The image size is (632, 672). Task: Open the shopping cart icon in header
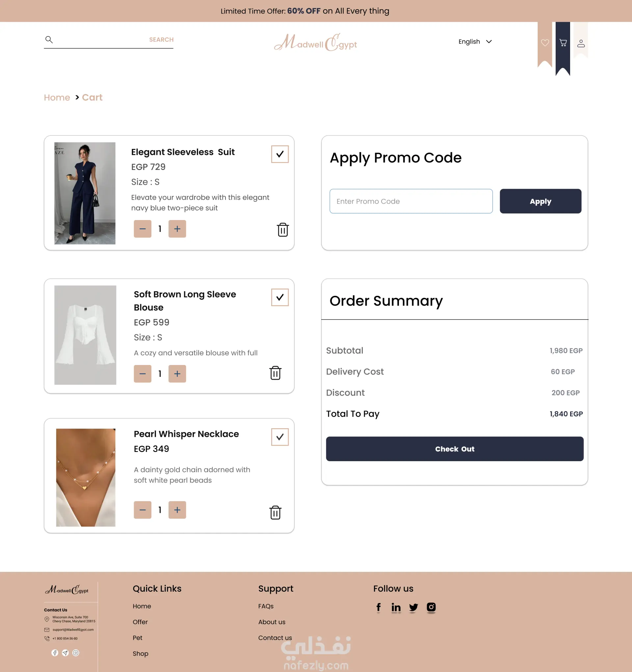pyautogui.click(x=563, y=43)
